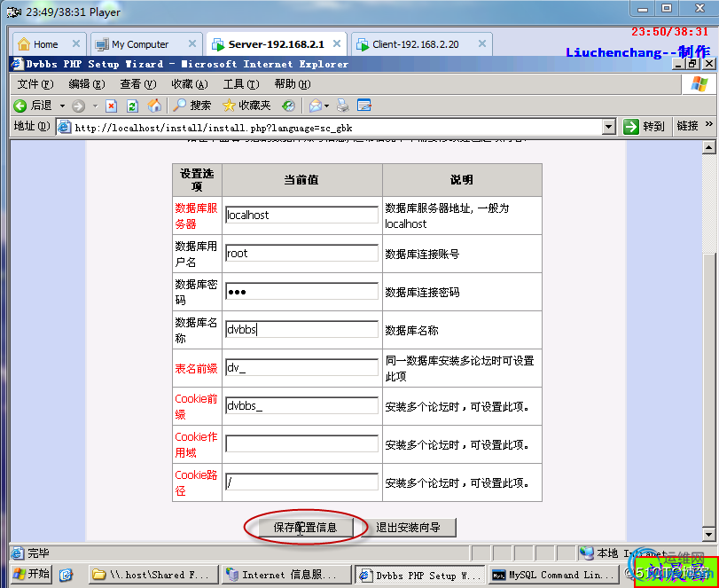Screen dimensions: 719x588
Task: Open the 收藏(A) menu
Action: tap(190, 84)
